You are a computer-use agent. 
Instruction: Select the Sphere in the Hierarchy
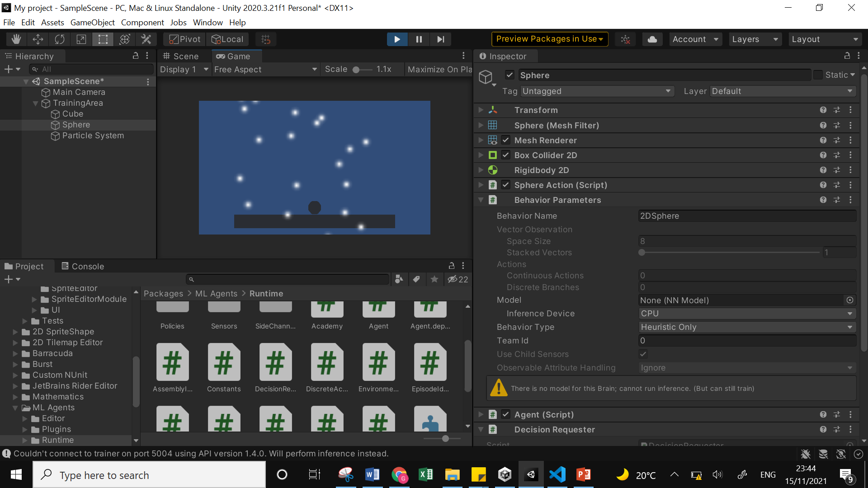pos(75,125)
